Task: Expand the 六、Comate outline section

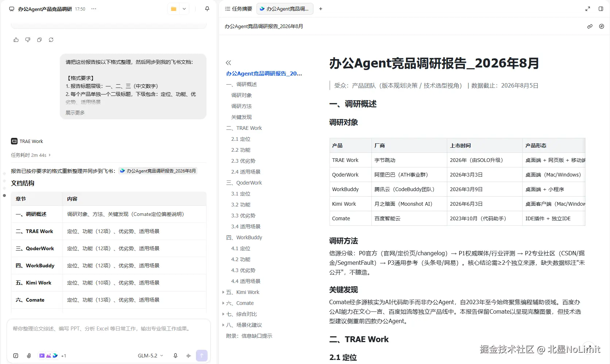Action: (x=223, y=303)
